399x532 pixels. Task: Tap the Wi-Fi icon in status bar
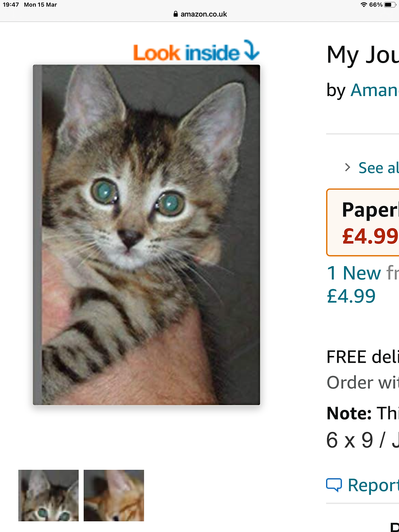(x=364, y=5)
